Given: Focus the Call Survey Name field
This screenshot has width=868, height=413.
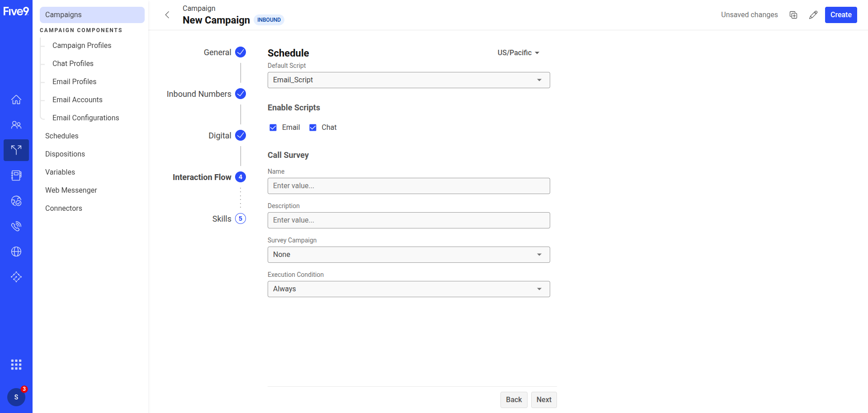Looking at the screenshot, I should click(x=409, y=186).
